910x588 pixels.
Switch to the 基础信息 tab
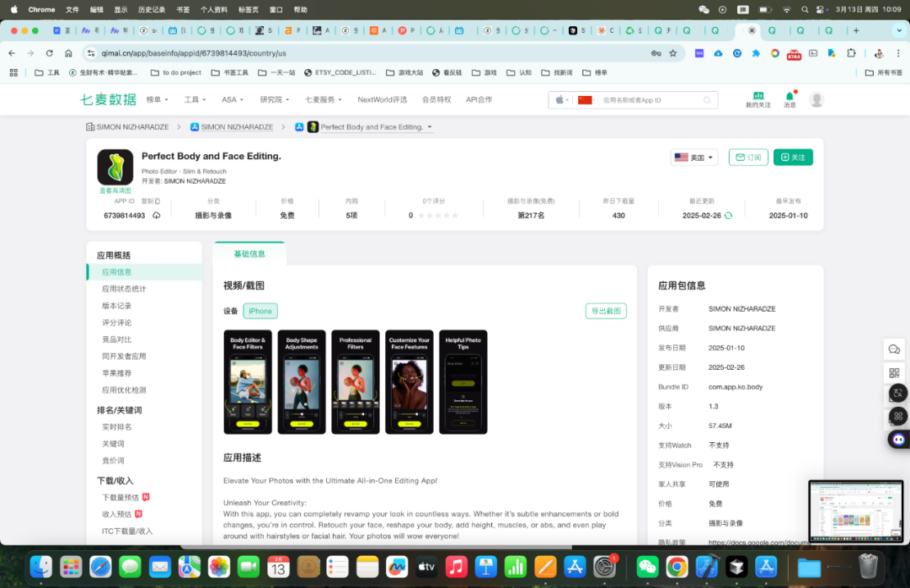tap(249, 254)
